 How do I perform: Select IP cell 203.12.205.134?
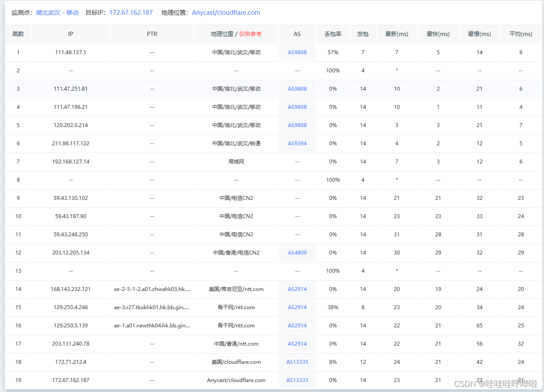click(x=71, y=253)
